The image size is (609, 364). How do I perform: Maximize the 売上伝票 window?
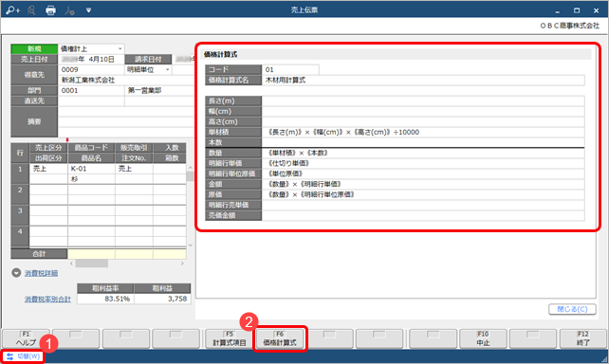pyautogui.click(x=577, y=10)
